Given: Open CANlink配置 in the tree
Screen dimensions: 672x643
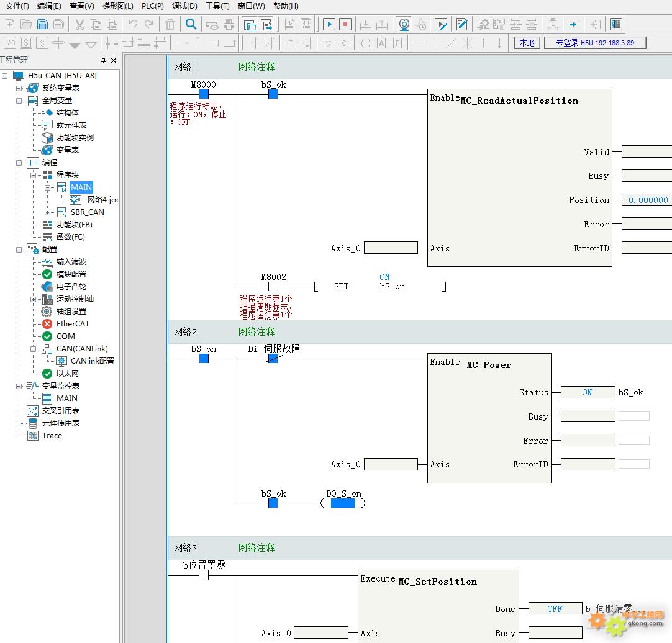Looking at the screenshot, I should pos(92,361).
